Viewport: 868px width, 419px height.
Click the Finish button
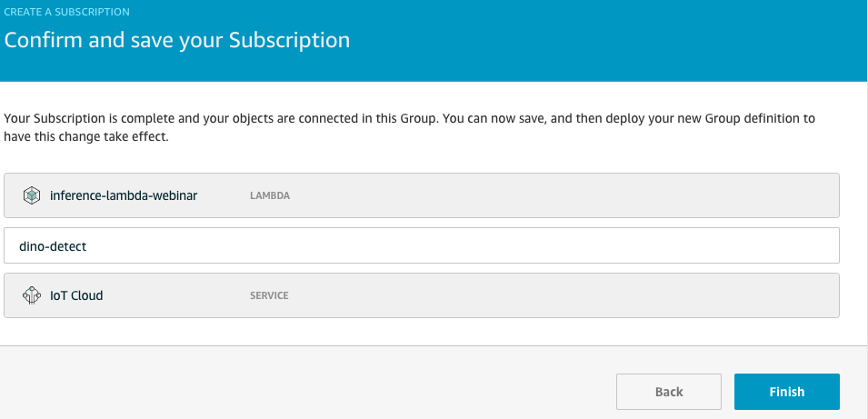[x=786, y=392]
